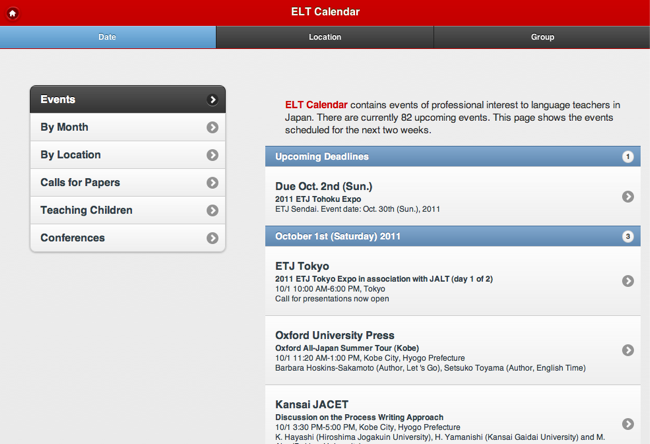The height and width of the screenshot is (444, 650).
Task: Switch to the Group tab
Action: point(542,37)
